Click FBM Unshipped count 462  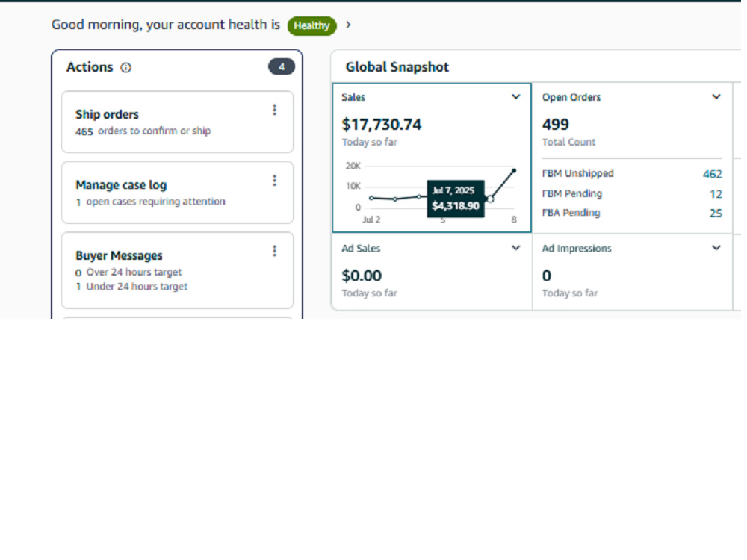[x=713, y=174]
